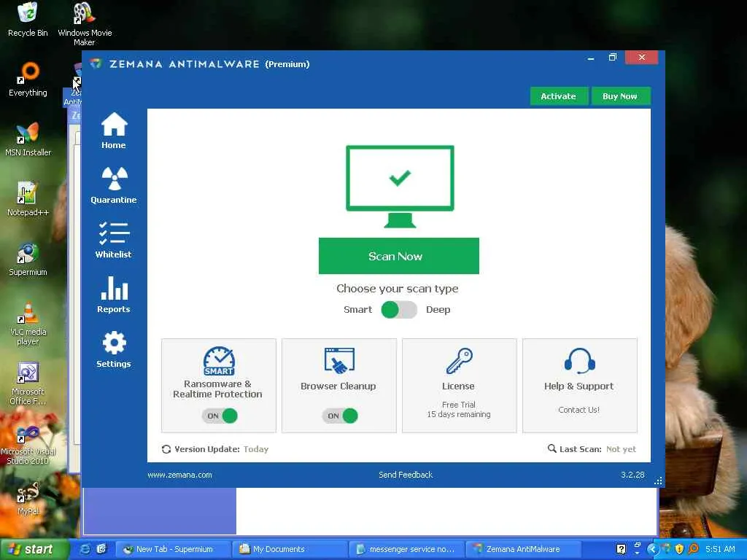Select VLC media player desktop icon
The width and height of the screenshot is (747, 560).
[x=28, y=324]
